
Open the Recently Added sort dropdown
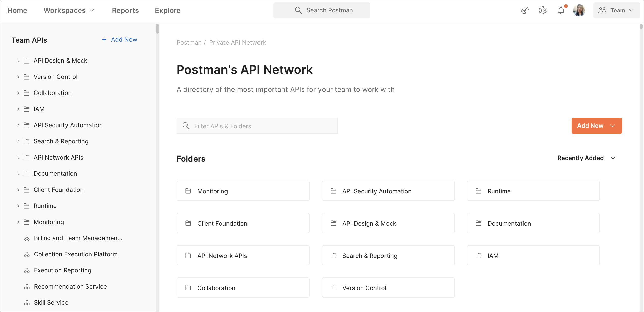click(x=586, y=158)
